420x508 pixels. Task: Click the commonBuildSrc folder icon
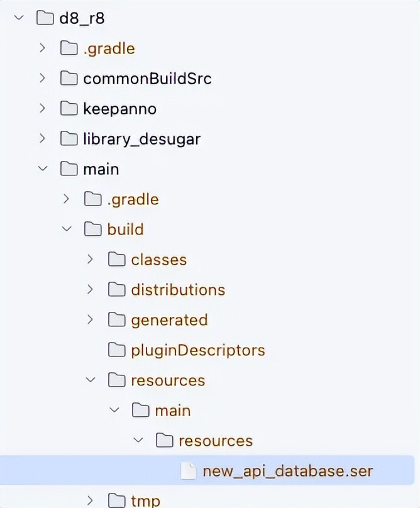tap(69, 79)
